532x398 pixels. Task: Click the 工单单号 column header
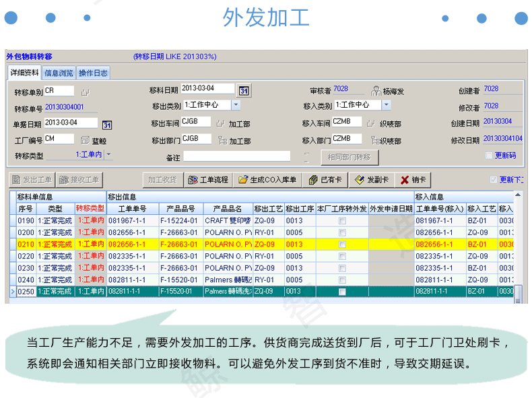[x=132, y=209]
